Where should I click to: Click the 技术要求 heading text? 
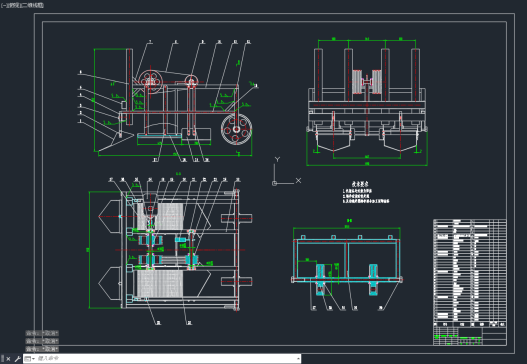pos(360,184)
